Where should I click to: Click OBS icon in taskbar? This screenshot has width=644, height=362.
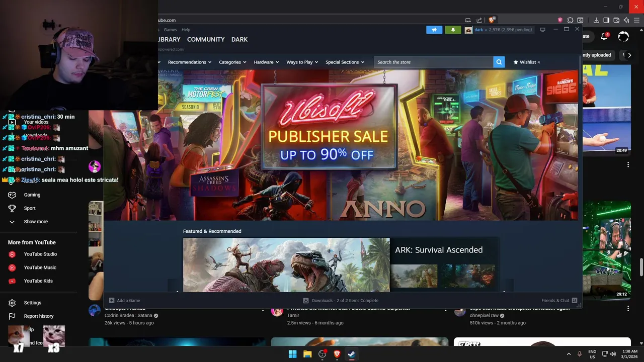[x=322, y=354]
